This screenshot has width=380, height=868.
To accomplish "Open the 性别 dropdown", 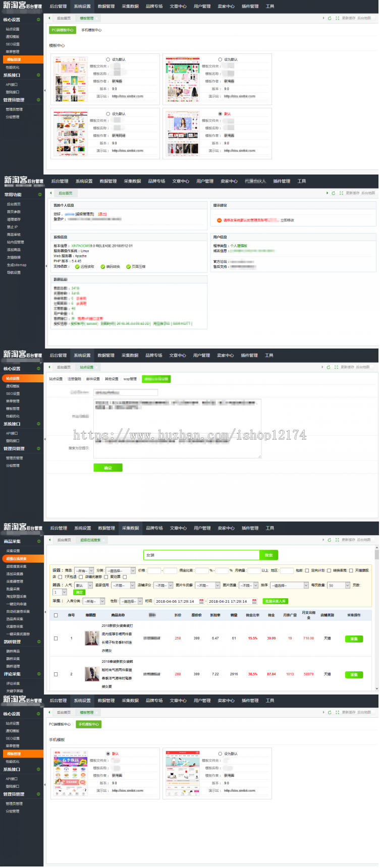I will (x=131, y=601).
